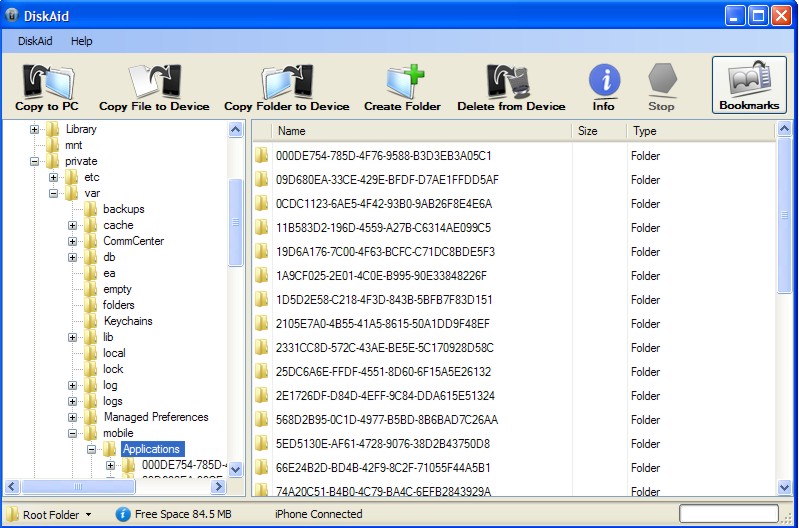Select folder 000DE754-785D-4F76-9588-B3D3EB3A05C1 in list
The width and height of the screenshot is (799, 528).
pyautogui.click(x=384, y=156)
